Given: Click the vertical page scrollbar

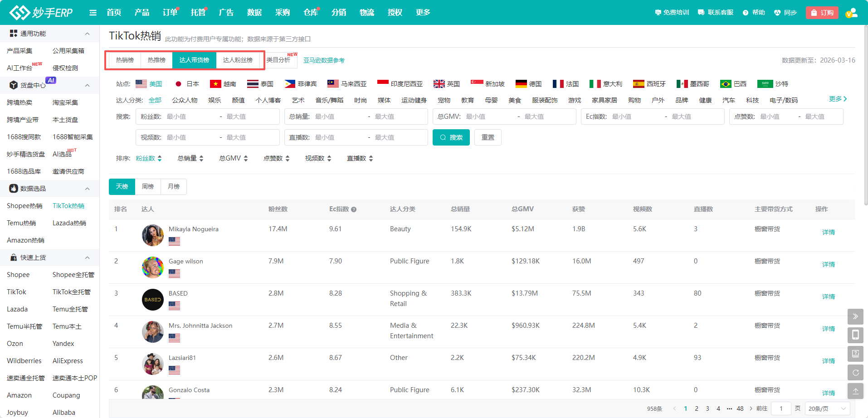Looking at the screenshot, I should 865,113.
